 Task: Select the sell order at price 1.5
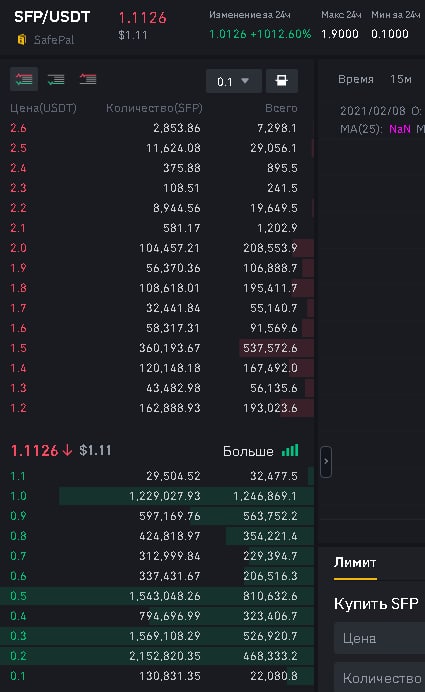[157, 348]
